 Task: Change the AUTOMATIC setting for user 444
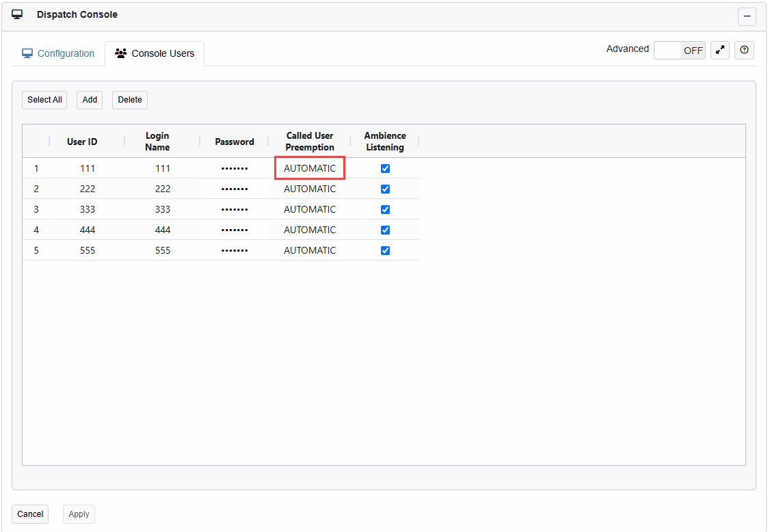point(309,230)
